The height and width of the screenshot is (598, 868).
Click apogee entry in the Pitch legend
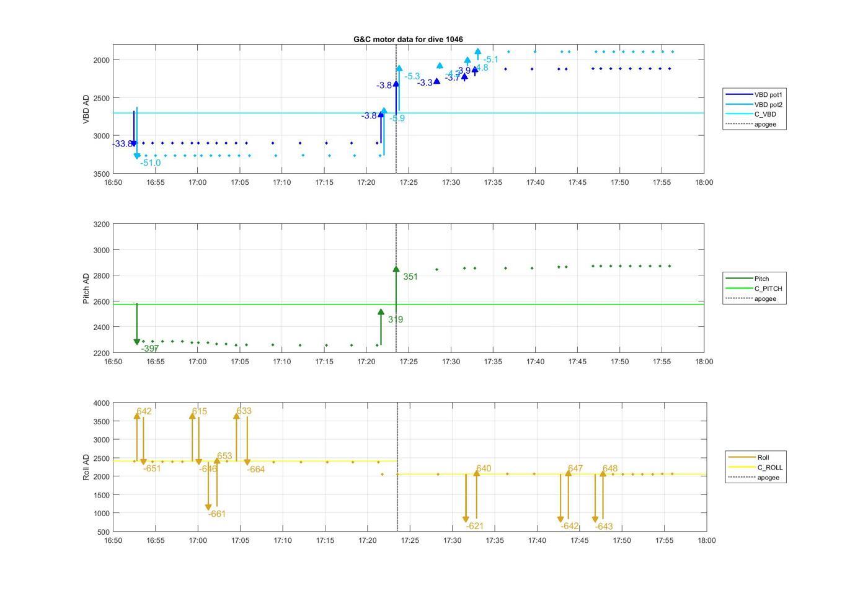click(x=751, y=298)
